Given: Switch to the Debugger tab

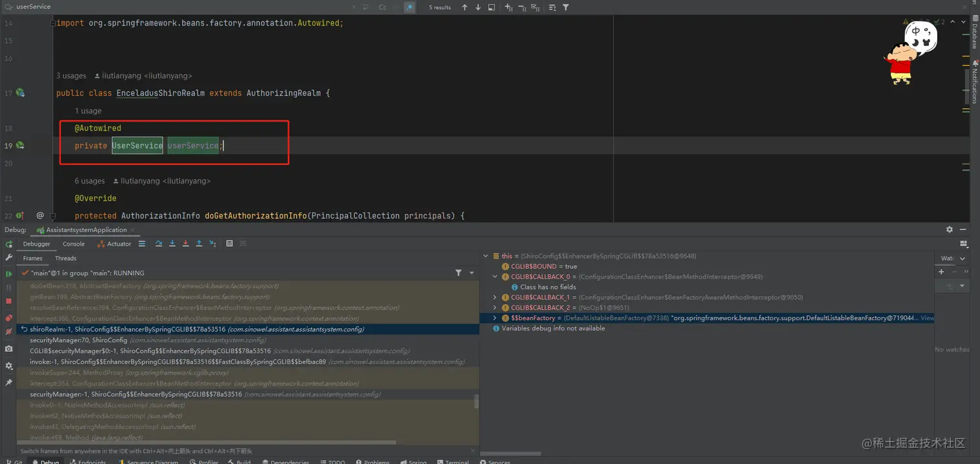Looking at the screenshot, I should [x=36, y=244].
